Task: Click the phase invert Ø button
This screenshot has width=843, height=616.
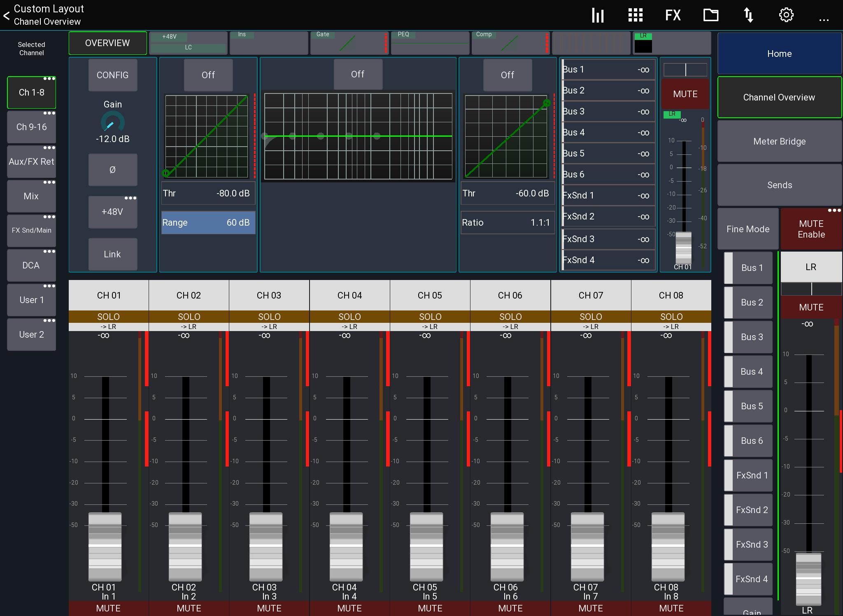Action: (112, 170)
